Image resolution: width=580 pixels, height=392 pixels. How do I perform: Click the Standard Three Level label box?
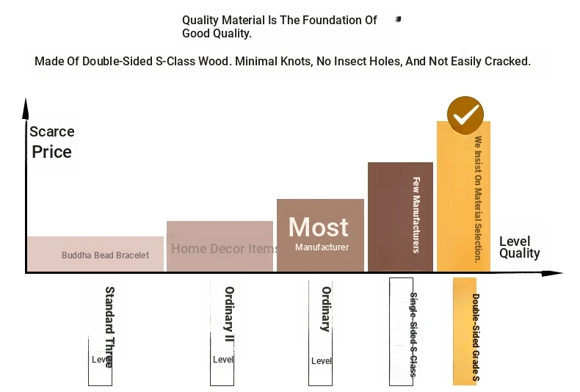coord(101,360)
